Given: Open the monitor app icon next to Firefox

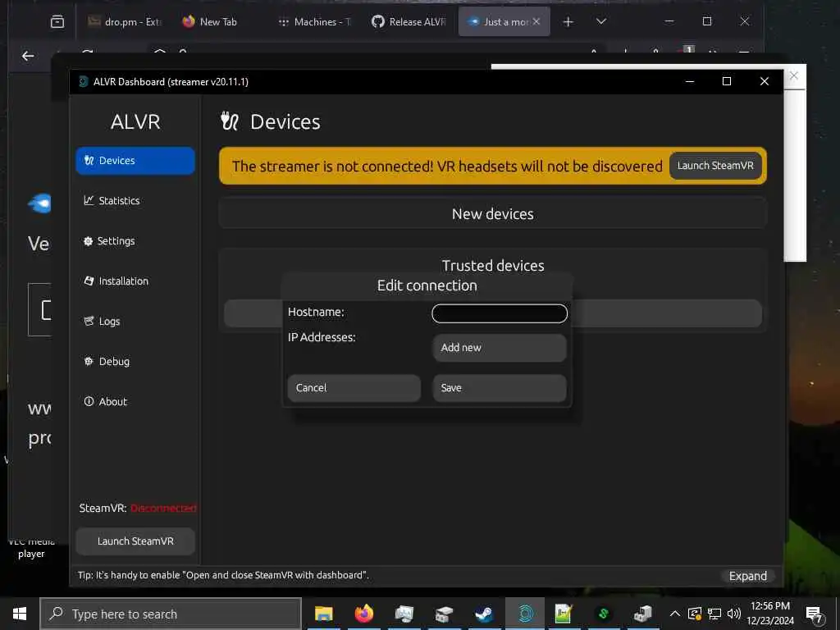Looking at the screenshot, I should tap(404, 614).
